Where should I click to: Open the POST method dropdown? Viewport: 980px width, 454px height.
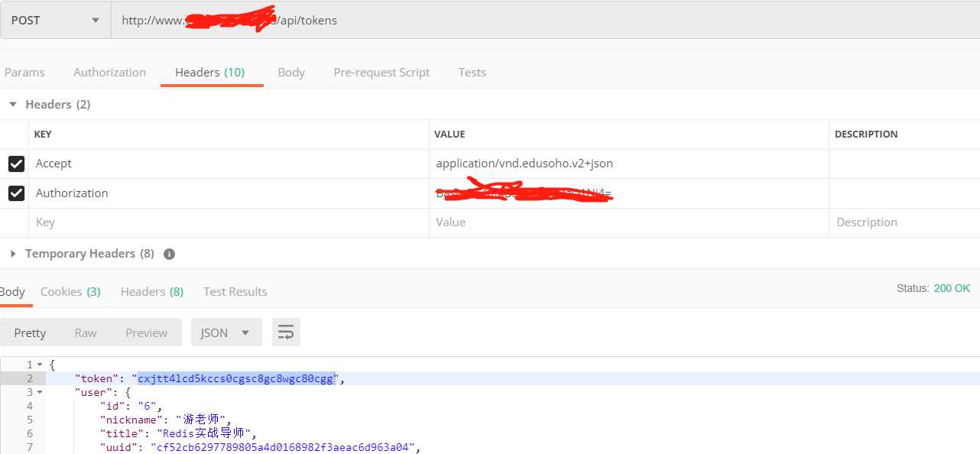tap(55, 21)
